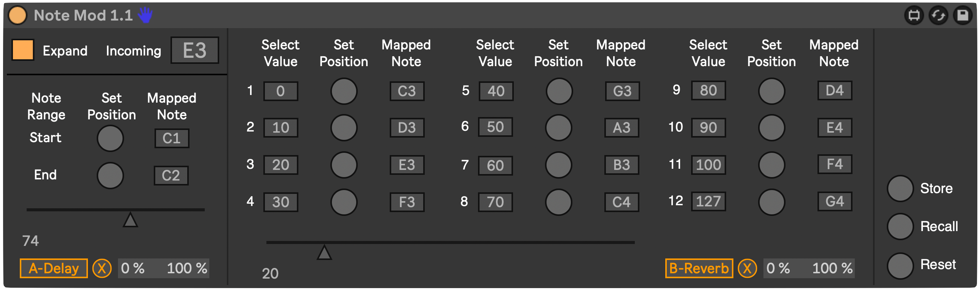Screen dimensions: 980x290
Task: Click Set Position button for Start range
Action: (x=110, y=138)
